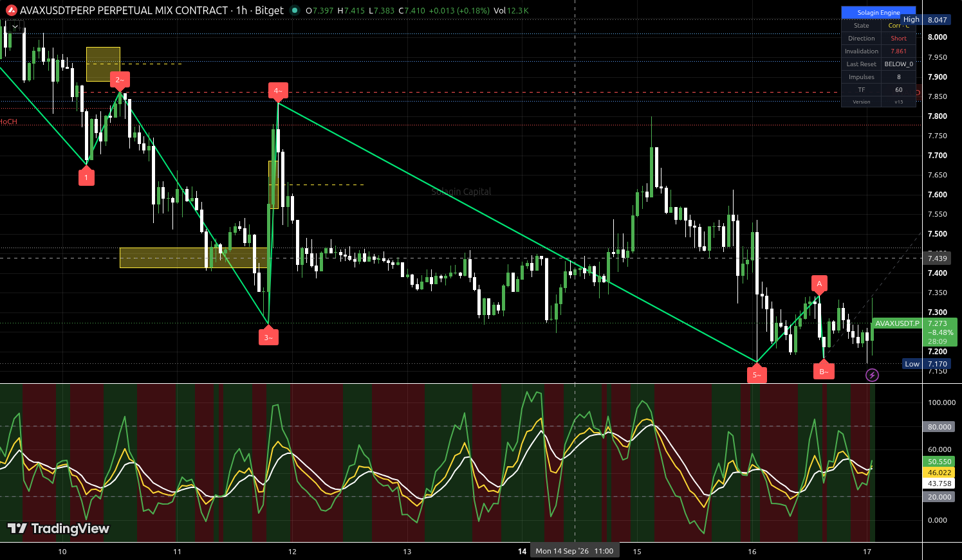This screenshot has width=962, height=560.
Task: Click the green market status dot
Action: [x=295, y=10]
